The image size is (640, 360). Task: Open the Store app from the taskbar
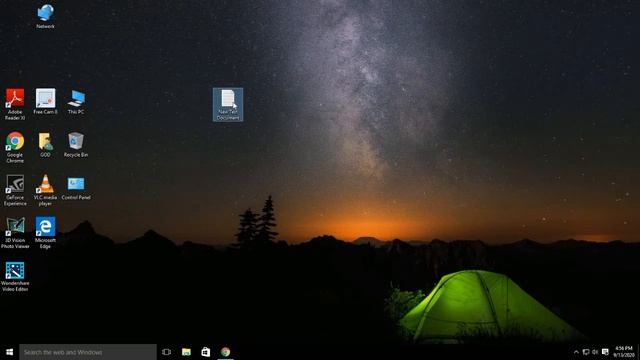click(206, 352)
